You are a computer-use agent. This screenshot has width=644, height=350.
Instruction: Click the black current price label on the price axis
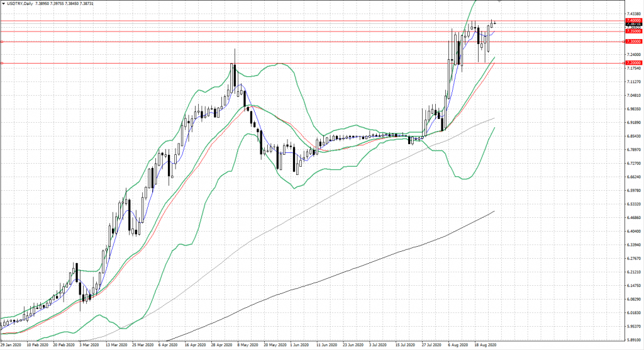click(x=633, y=25)
